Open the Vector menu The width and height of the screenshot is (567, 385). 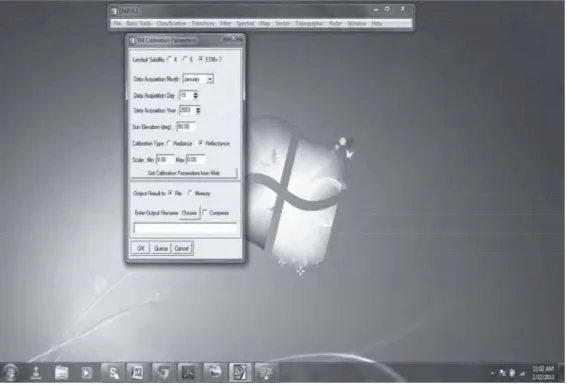pos(282,23)
